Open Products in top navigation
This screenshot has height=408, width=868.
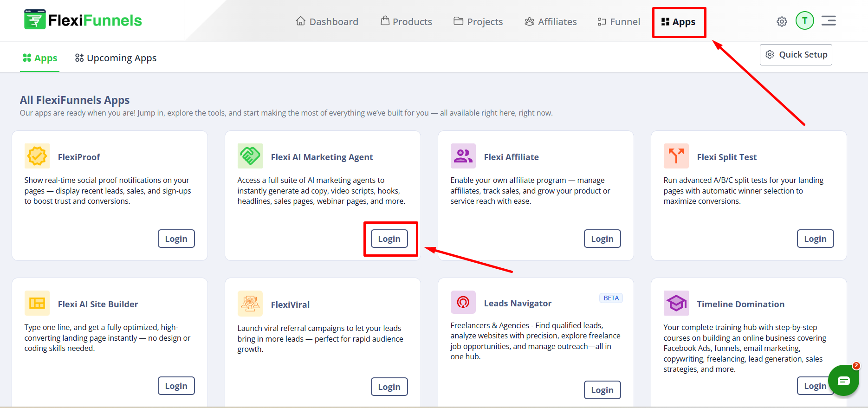click(406, 21)
